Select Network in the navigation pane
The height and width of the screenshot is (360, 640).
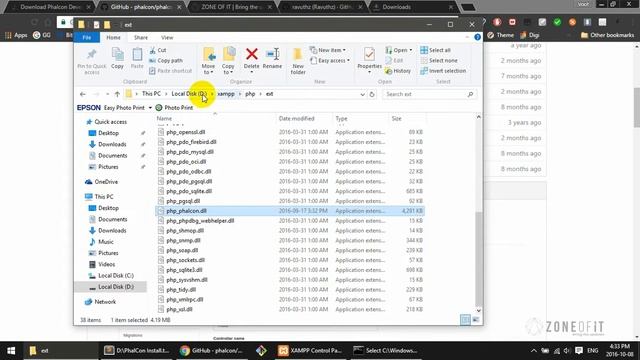[105, 302]
